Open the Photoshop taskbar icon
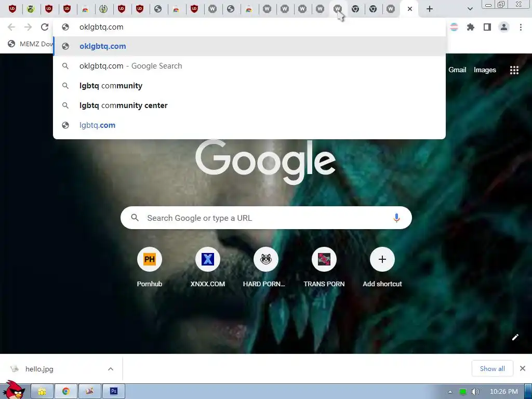The image size is (532, 399). [114, 392]
